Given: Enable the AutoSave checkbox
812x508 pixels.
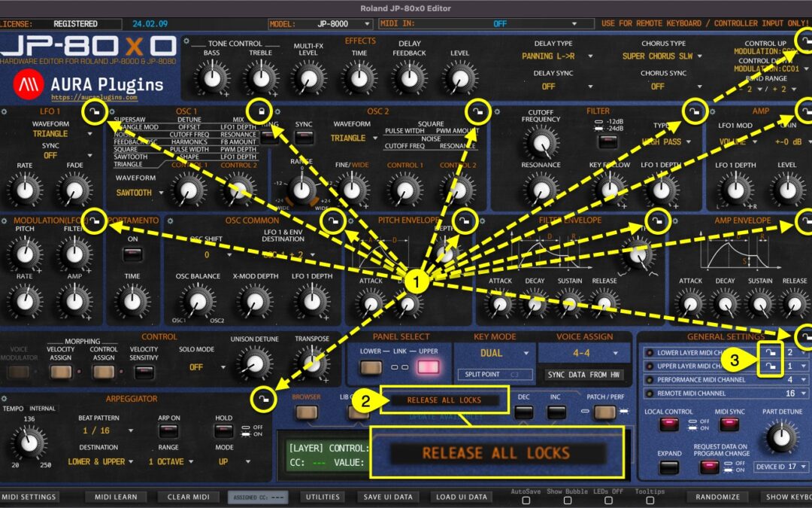Looking at the screenshot, I should click(528, 500).
